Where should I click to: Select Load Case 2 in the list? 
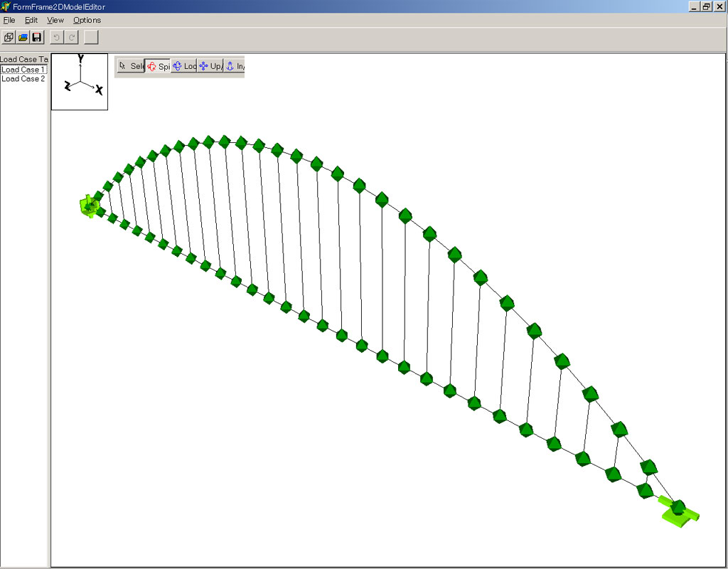[23, 79]
